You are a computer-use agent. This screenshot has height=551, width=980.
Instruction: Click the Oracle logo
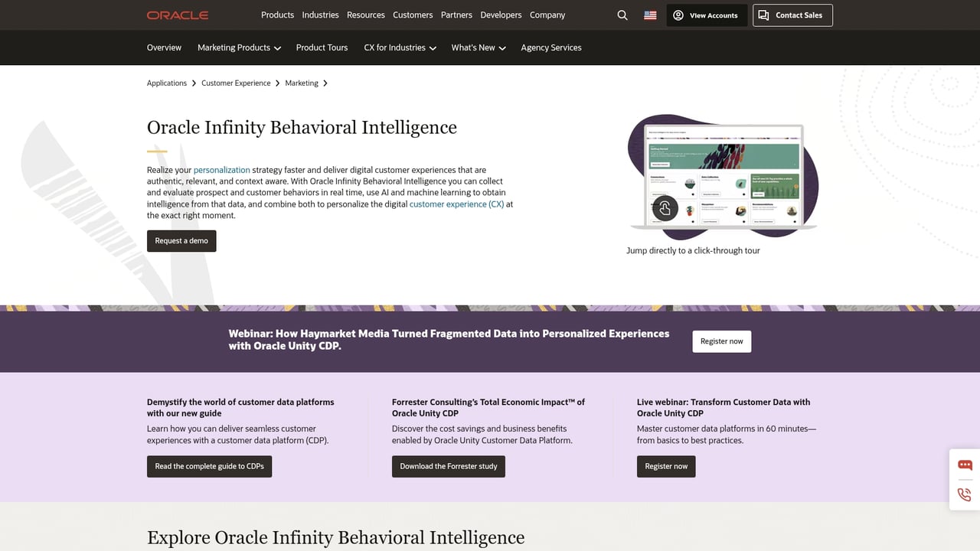click(x=177, y=15)
